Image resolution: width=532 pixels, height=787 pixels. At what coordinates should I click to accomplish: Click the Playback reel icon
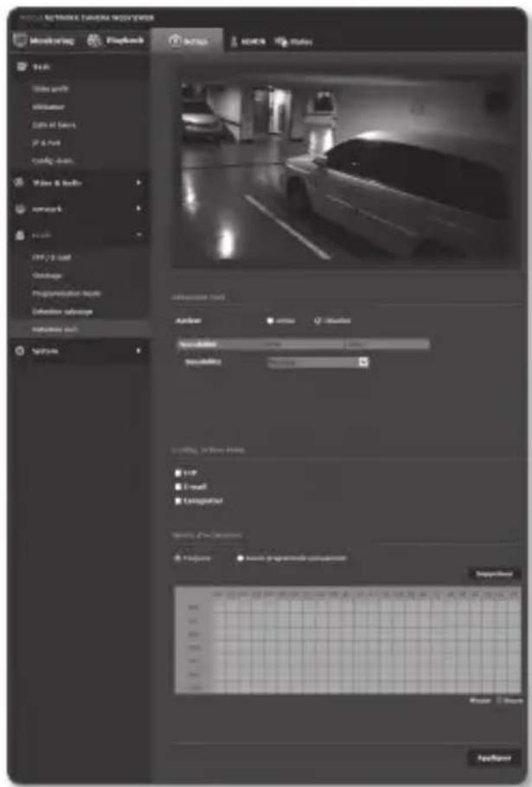(x=94, y=41)
